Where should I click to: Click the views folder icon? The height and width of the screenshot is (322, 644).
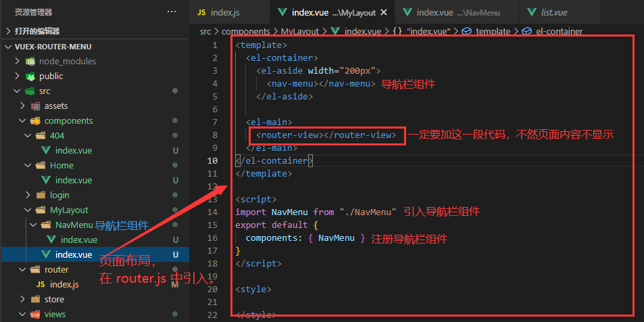(x=36, y=314)
